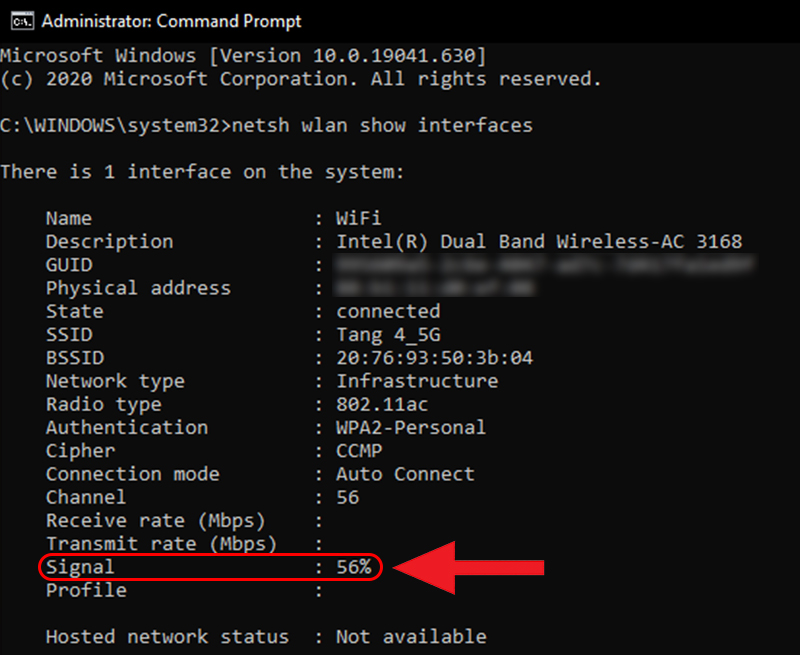The image size is (800, 655).
Task: Click the Infrastructure network type value
Action: pyautogui.click(x=417, y=381)
